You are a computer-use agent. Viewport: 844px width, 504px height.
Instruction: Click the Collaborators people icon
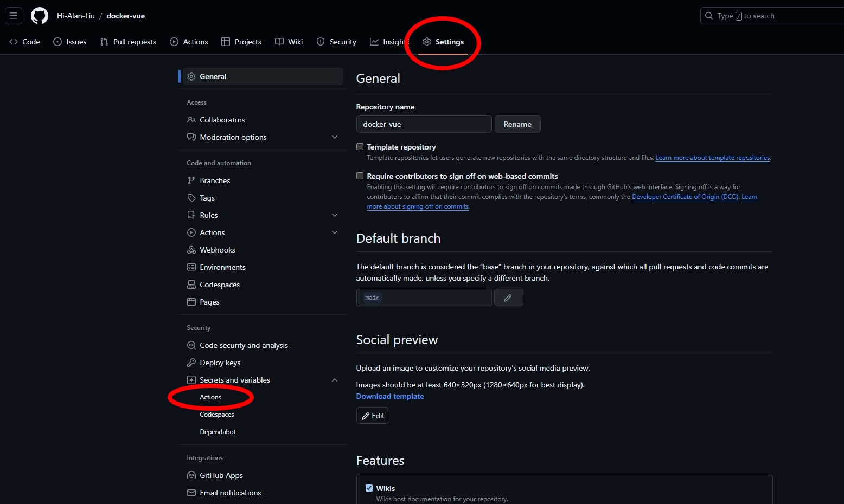(x=191, y=120)
